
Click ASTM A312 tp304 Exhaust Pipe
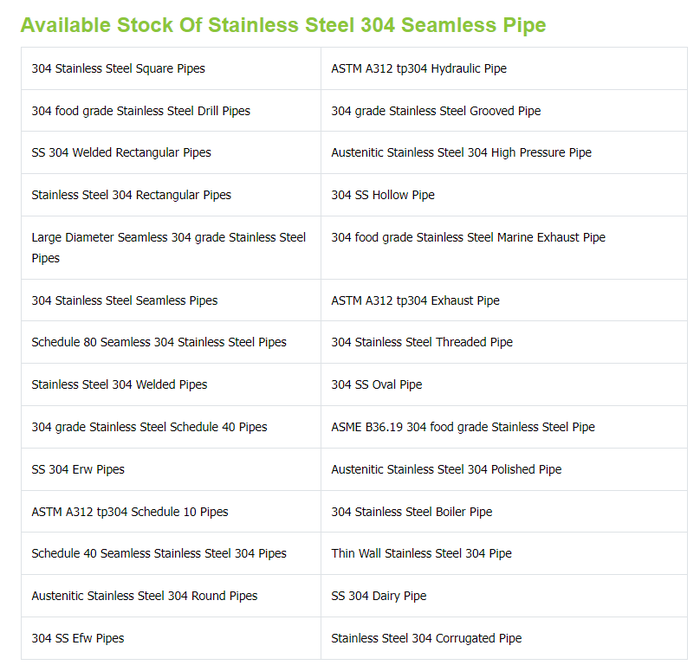tap(415, 301)
